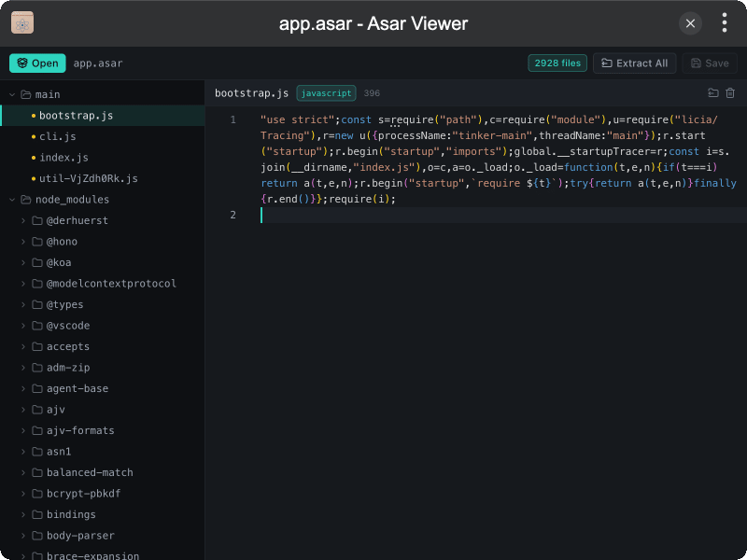Click the bootstrap.js title in editor header
The image size is (747, 560).
click(251, 93)
